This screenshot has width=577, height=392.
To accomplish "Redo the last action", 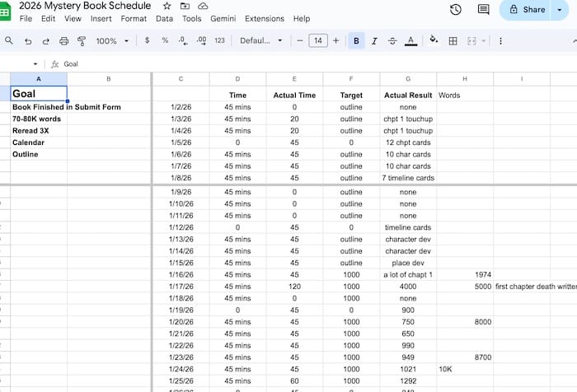I will point(45,41).
